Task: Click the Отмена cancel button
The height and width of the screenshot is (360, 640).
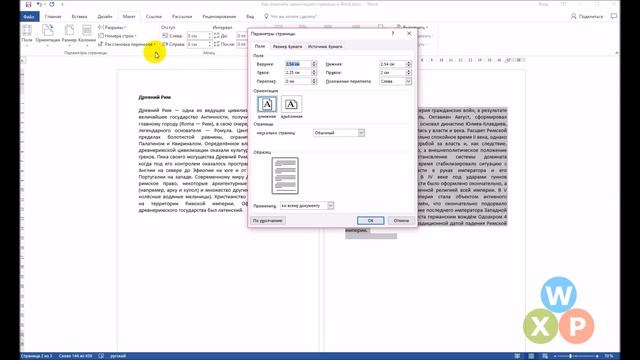Action: tap(401, 220)
